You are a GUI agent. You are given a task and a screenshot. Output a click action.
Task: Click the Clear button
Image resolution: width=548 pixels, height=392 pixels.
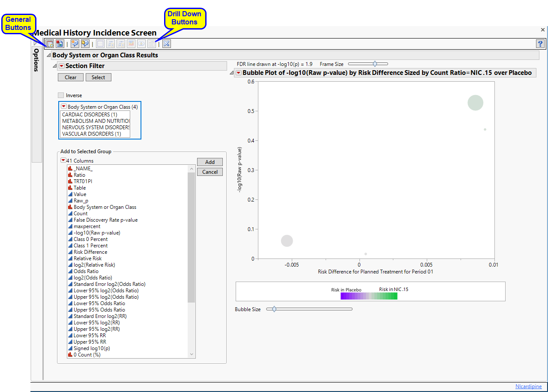click(71, 77)
